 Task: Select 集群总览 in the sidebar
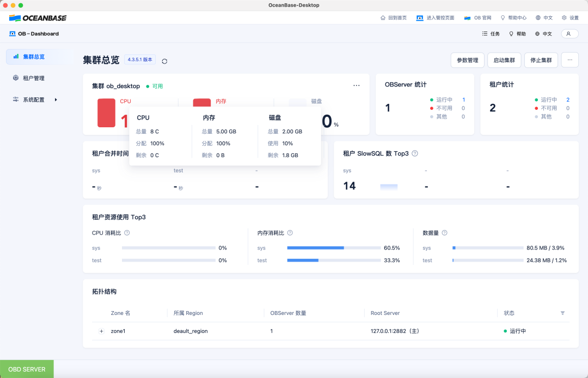39,57
